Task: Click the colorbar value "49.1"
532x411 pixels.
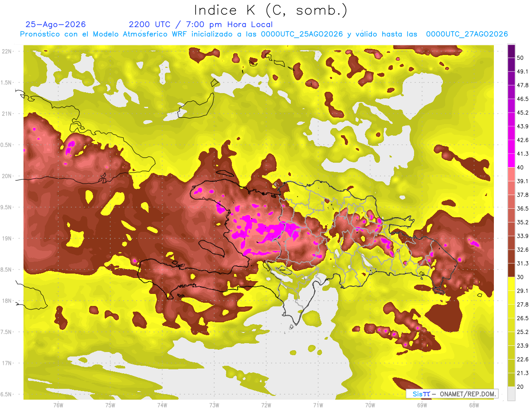Action: tap(522, 71)
